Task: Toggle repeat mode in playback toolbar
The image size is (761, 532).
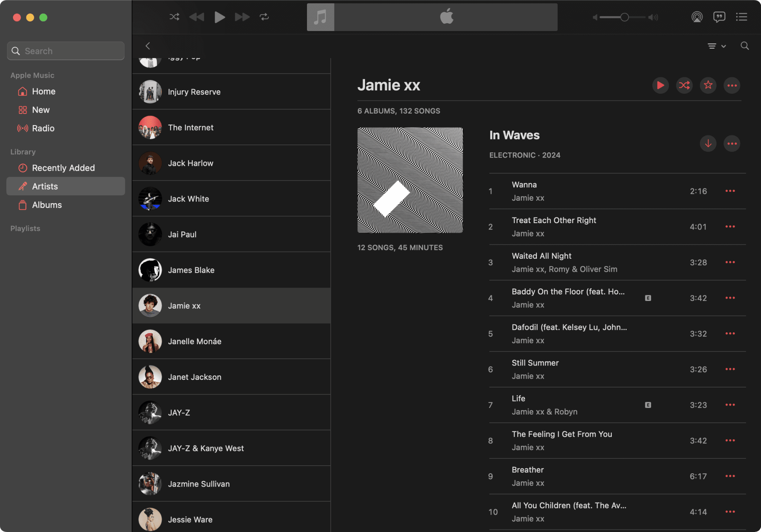Action: (x=264, y=17)
